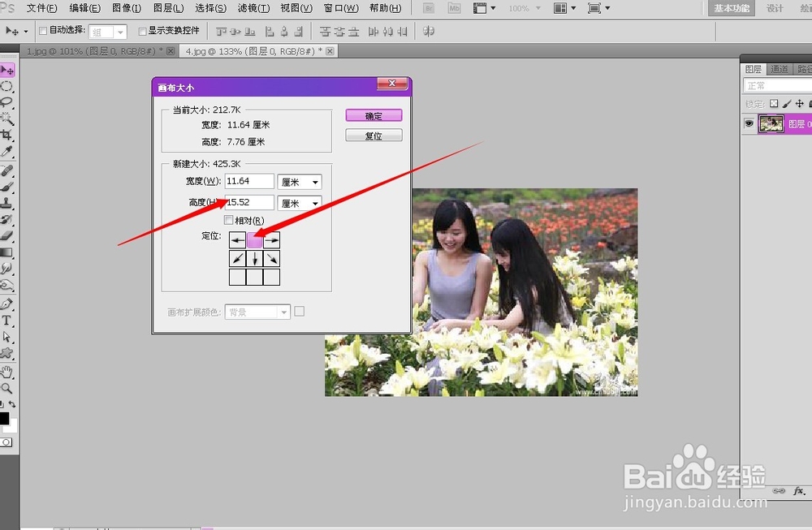Launch Mini Bridge from Mb icon
This screenshot has height=530, width=812.
click(x=454, y=8)
